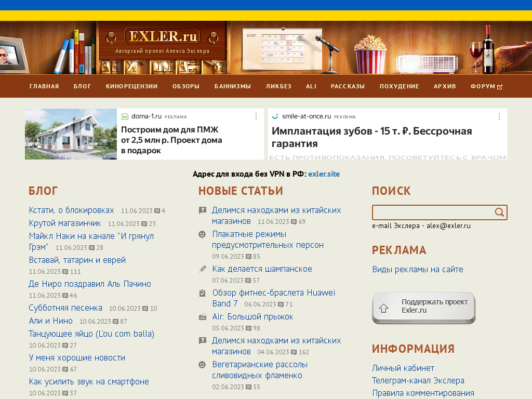The image size is (532, 399).
Task: Click the pencil icon by Как делается шампанское
Action: 203,269
